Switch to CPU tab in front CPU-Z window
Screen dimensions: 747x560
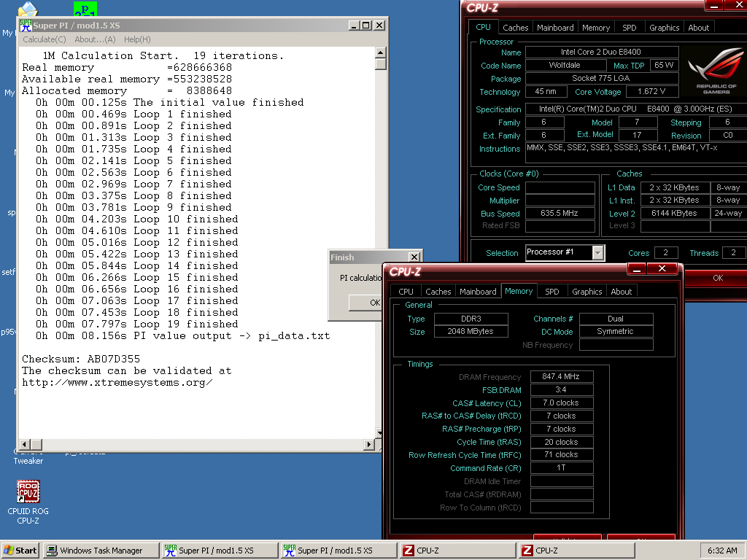[x=406, y=292]
